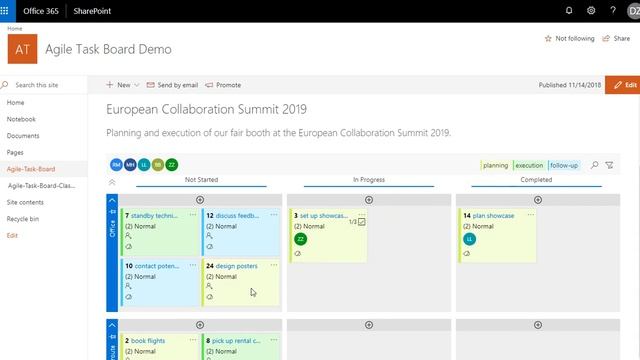This screenshot has height=360, width=640.
Task: Collapse the Office swimlane chevron
Action: 112,200
